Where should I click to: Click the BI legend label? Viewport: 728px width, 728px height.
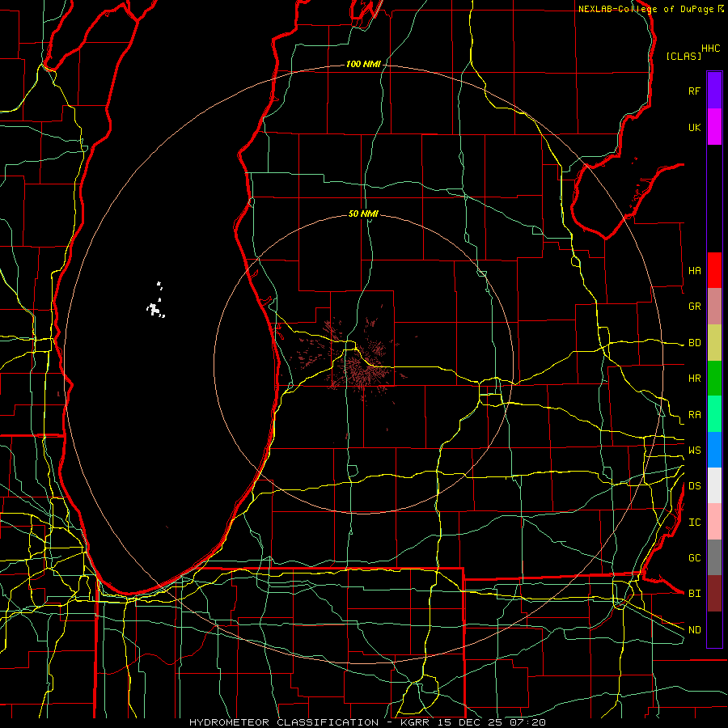(694, 594)
